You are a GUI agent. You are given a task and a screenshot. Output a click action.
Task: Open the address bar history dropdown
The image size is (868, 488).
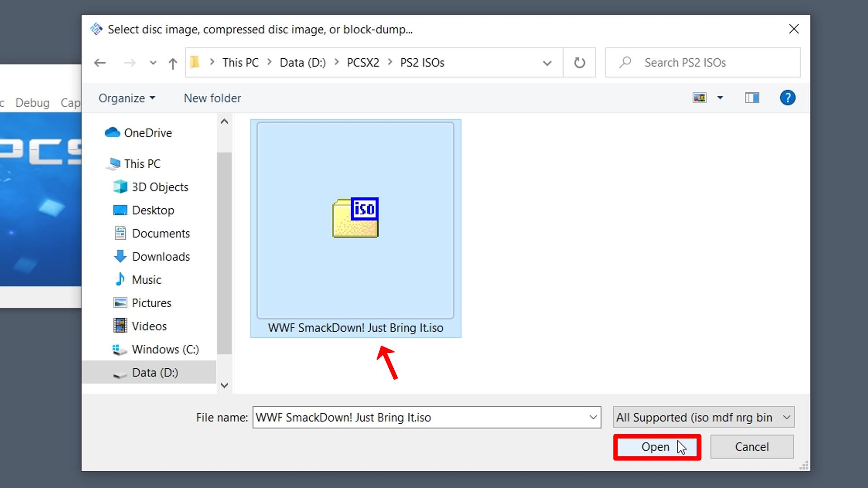[x=547, y=62]
